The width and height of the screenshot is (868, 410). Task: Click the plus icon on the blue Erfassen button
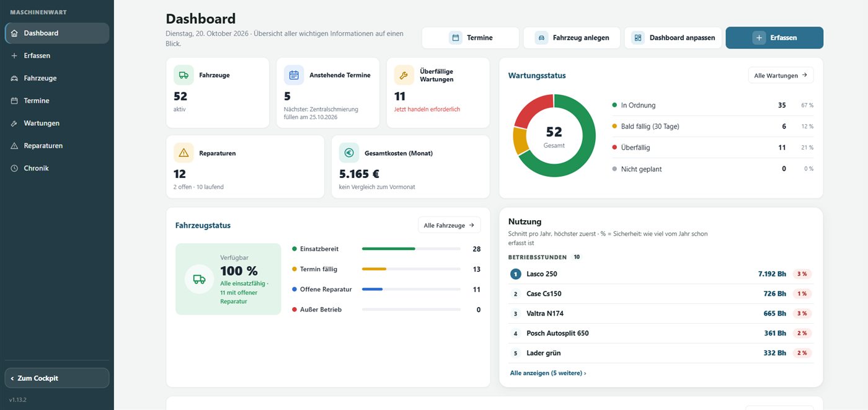(759, 38)
